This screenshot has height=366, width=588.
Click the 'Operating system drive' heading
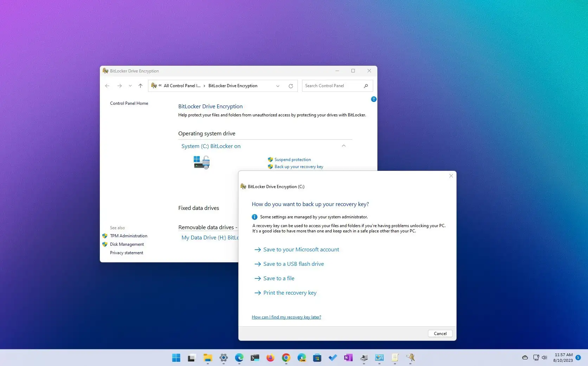tap(207, 134)
